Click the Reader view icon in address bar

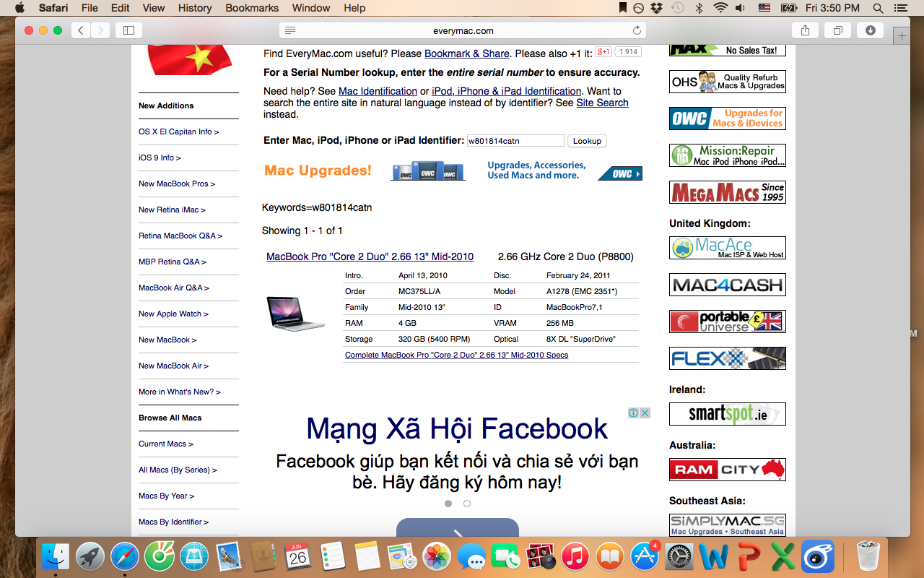click(290, 30)
